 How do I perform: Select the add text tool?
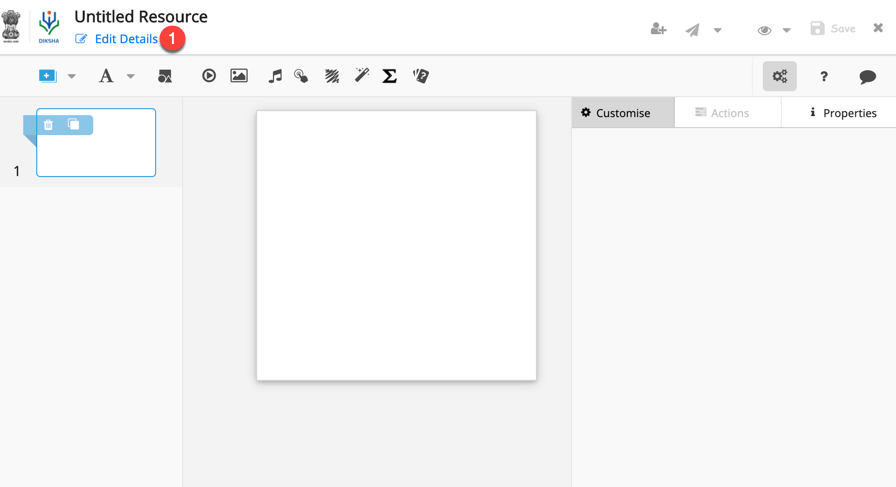[105, 76]
